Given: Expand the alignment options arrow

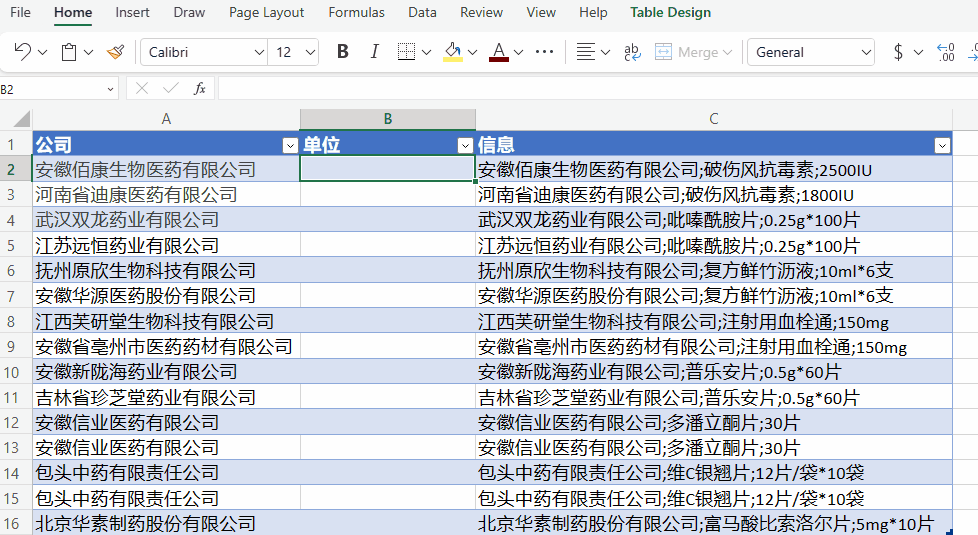Looking at the screenshot, I should click(x=605, y=52).
